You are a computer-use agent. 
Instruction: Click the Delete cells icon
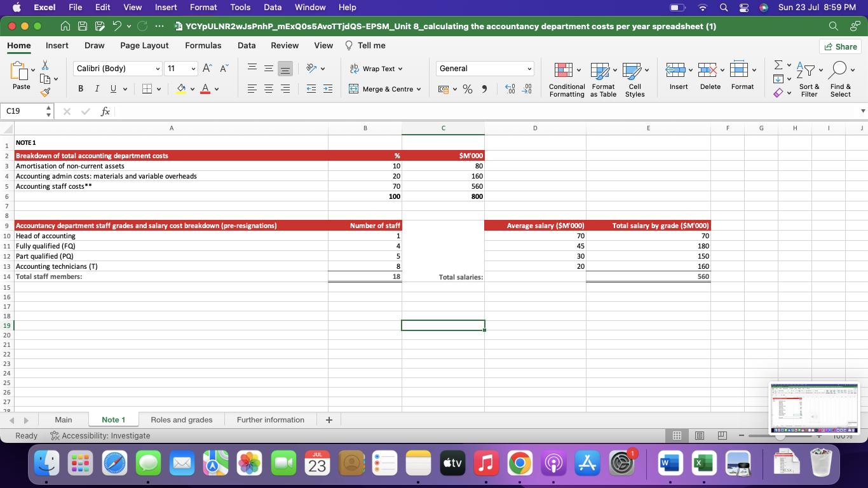(x=707, y=70)
